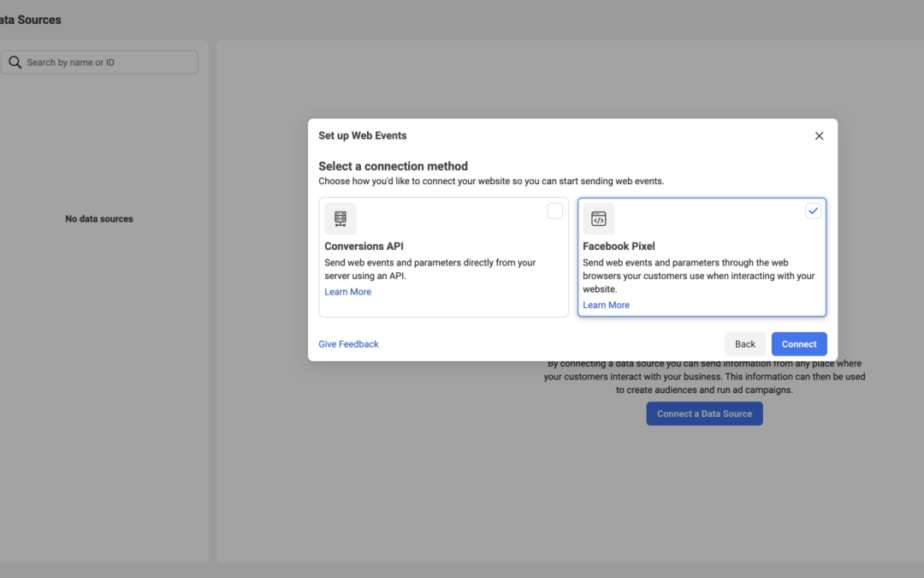Go back with the Back button
924x578 pixels.
point(745,344)
